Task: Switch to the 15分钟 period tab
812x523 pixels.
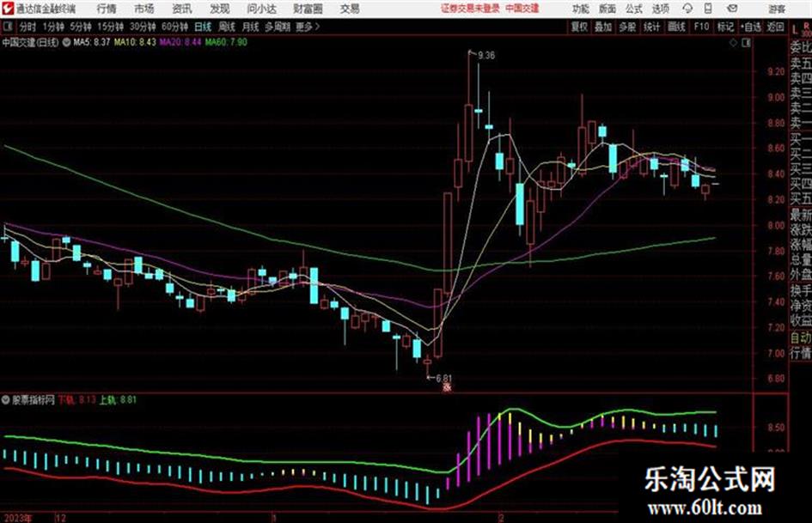Action: coord(110,27)
